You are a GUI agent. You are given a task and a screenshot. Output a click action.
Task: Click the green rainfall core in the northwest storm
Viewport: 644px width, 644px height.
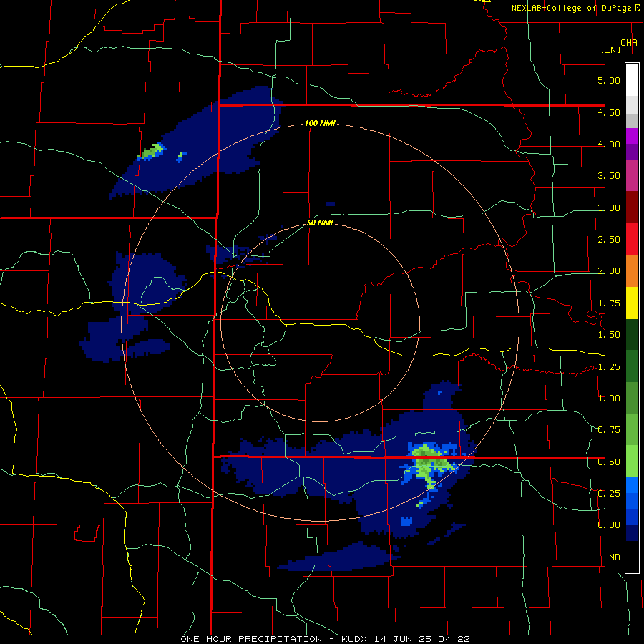pos(153,151)
